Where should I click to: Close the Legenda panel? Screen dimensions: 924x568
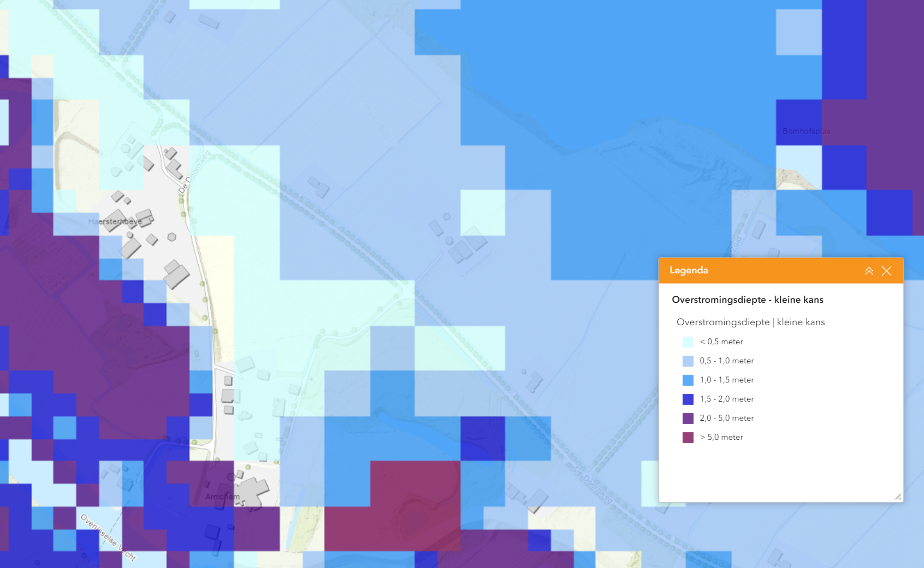click(x=887, y=271)
